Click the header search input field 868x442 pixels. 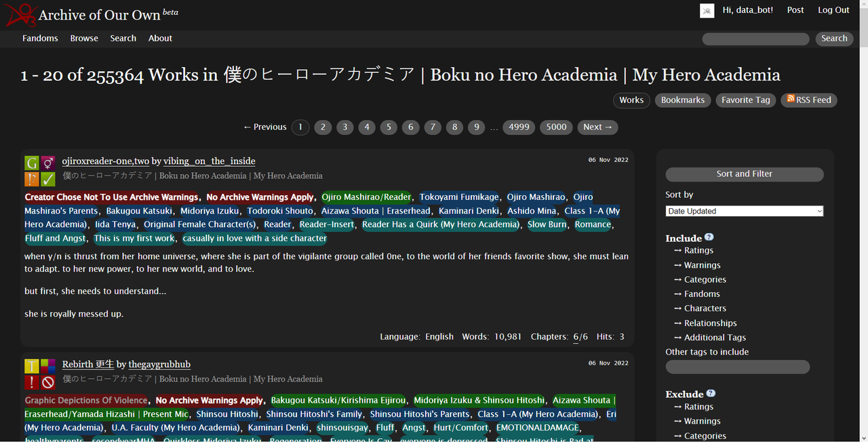[x=756, y=39]
